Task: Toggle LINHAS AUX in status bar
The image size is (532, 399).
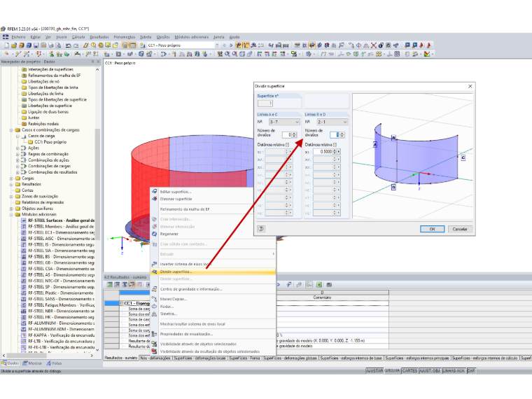Action: coord(454,371)
